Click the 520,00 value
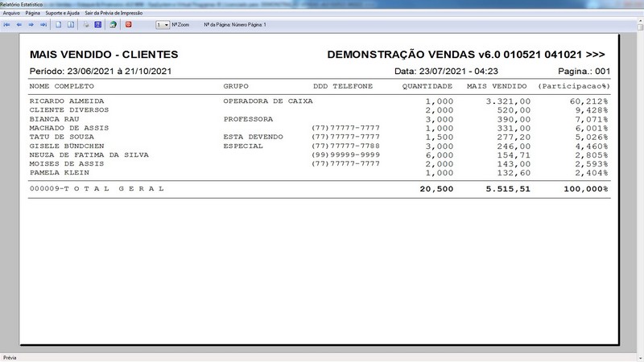Screen dimensions: 644x362 tap(514, 110)
